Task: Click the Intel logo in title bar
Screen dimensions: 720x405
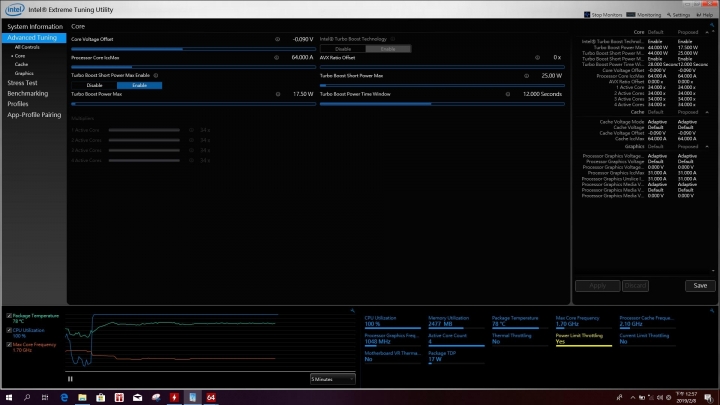Action: [x=15, y=9]
